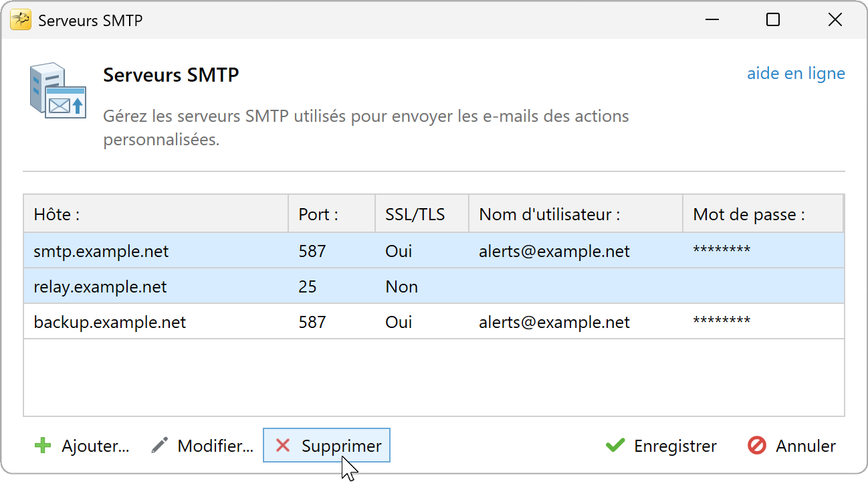Cancel with the Annuler label
868x502 pixels.
pos(806,446)
